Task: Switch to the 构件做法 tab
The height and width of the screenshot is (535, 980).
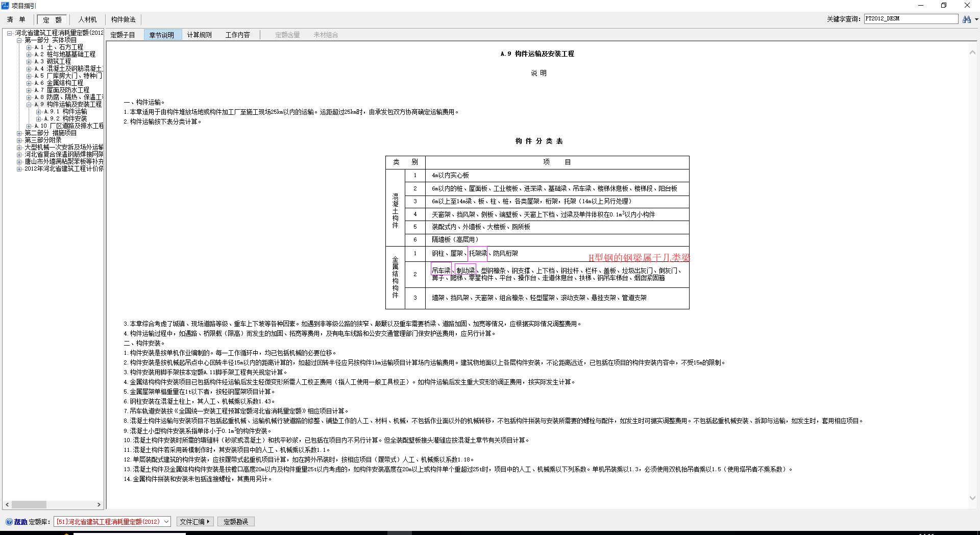Action: click(x=124, y=20)
